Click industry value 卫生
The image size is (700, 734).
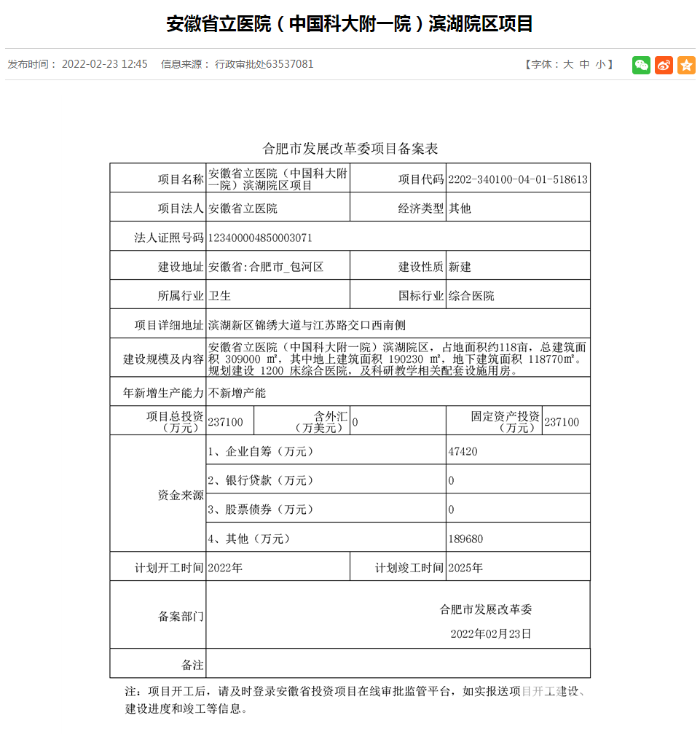219,296
